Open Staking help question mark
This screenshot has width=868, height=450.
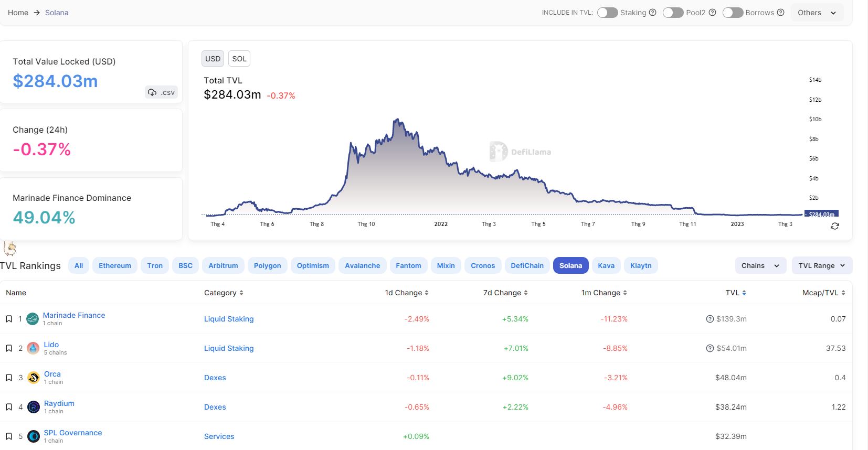coord(653,13)
